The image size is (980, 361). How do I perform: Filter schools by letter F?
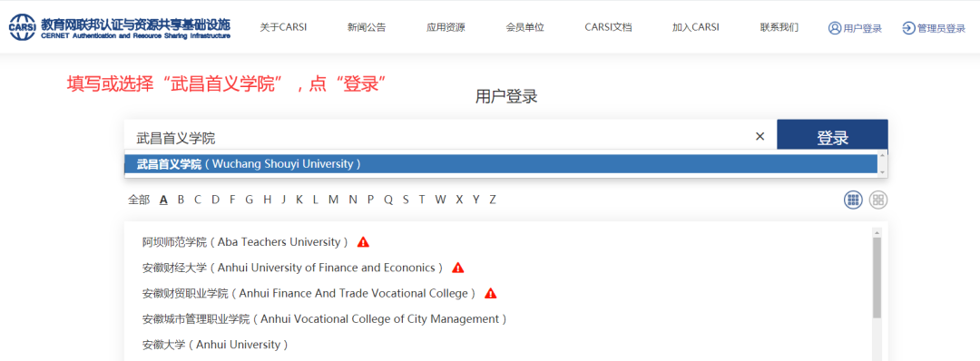[232, 200]
